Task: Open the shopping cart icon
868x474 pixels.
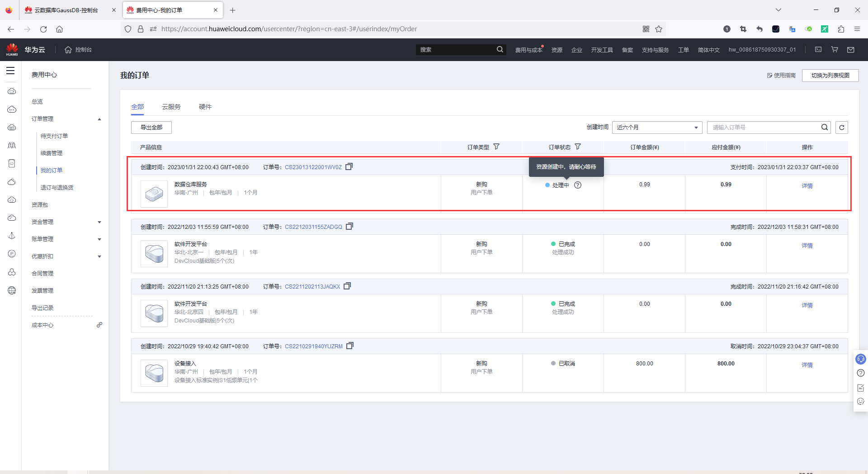Action: coord(835,49)
